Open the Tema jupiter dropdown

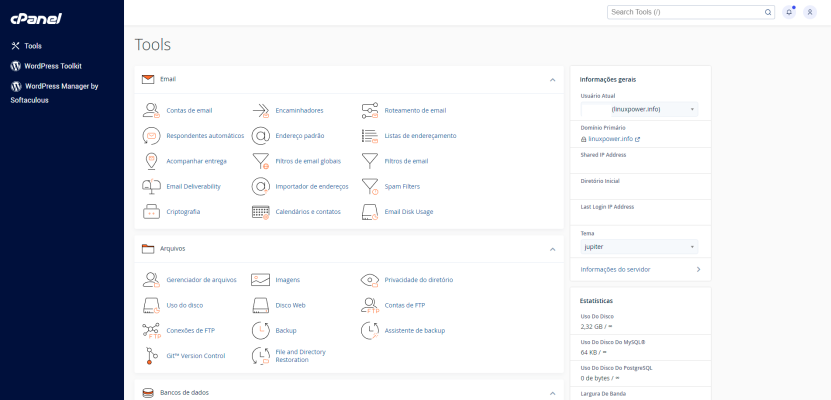[639, 246]
